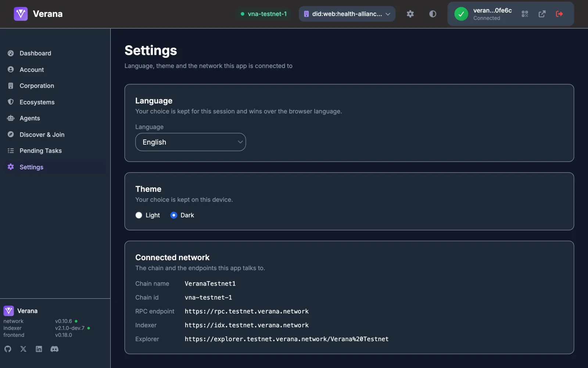Viewport: 588px width, 368px height.
Task: Click the Verana logo in the header
Action: click(21, 14)
